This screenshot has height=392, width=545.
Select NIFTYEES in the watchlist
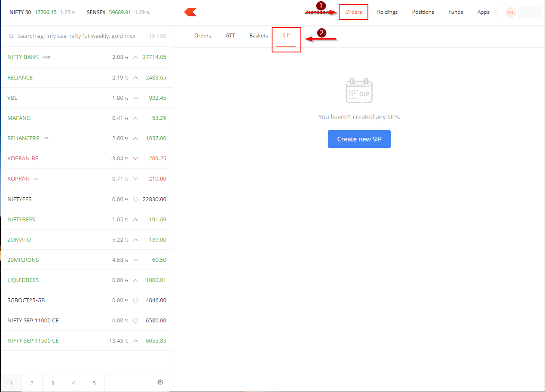[87, 199]
